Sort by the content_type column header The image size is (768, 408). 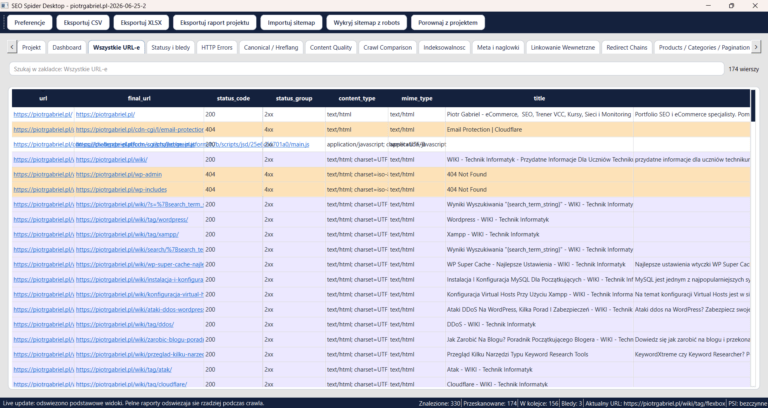(357, 98)
